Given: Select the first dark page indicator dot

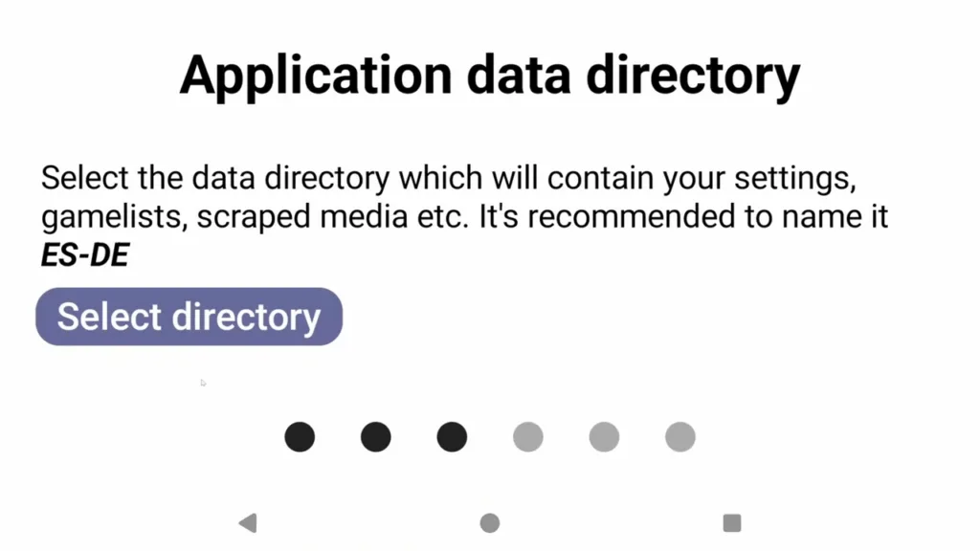Looking at the screenshot, I should pyautogui.click(x=300, y=436).
